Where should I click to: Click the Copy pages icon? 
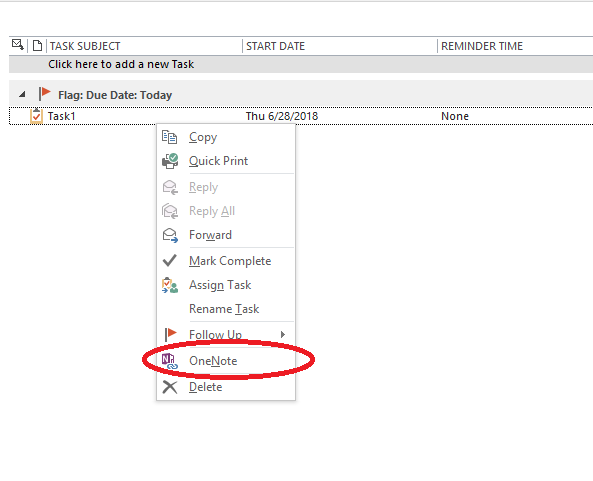coord(169,137)
